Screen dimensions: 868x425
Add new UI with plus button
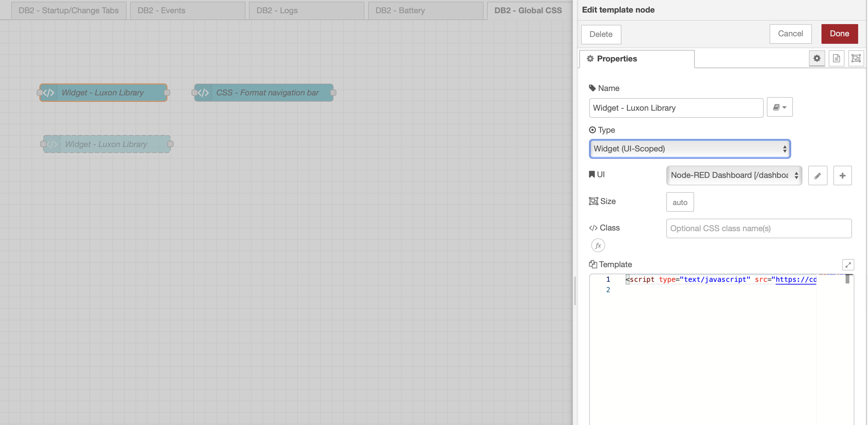point(842,175)
